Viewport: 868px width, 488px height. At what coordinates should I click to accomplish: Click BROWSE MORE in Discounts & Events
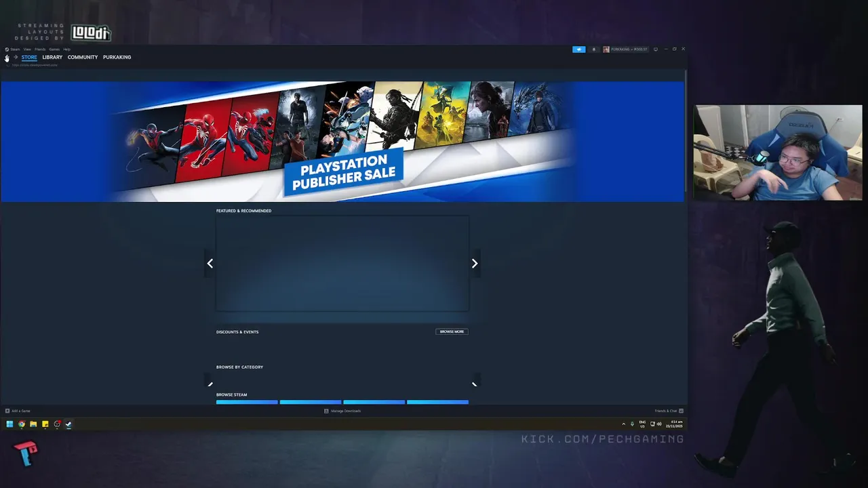pos(452,332)
